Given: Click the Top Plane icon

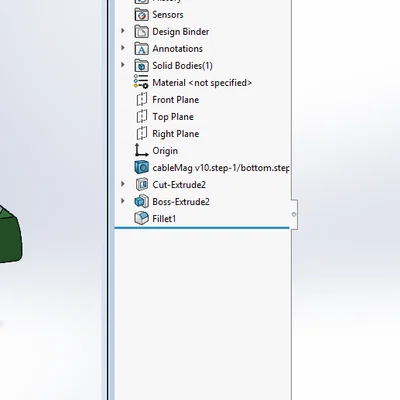Looking at the screenshot, I should 142,116.
